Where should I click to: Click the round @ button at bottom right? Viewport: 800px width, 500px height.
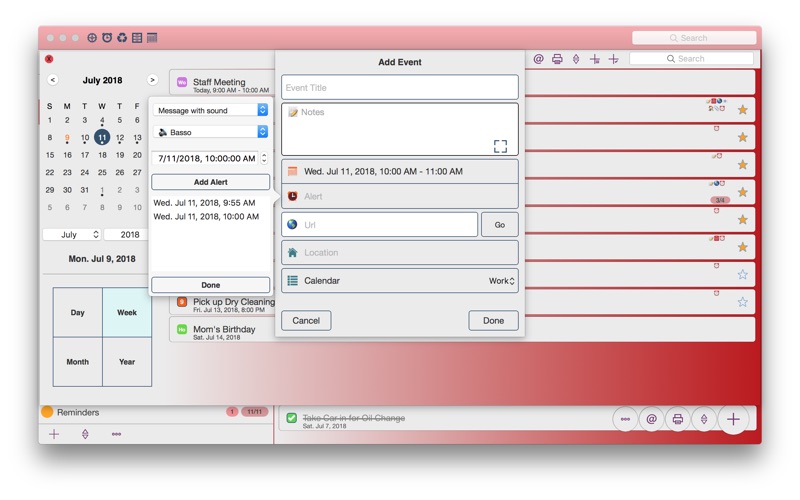pyautogui.click(x=652, y=419)
